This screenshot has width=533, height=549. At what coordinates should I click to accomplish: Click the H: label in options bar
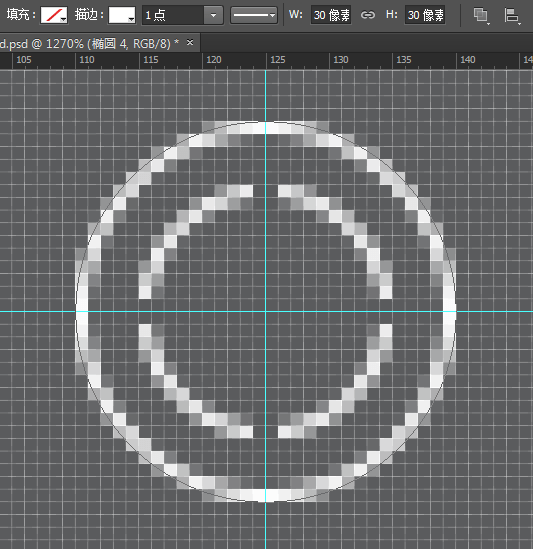[392, 15]
